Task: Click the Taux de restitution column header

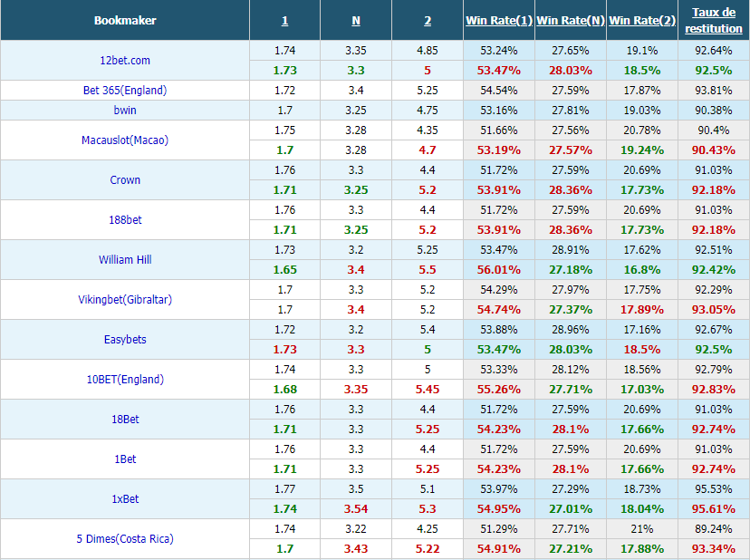Action: [x=714, y=21]
